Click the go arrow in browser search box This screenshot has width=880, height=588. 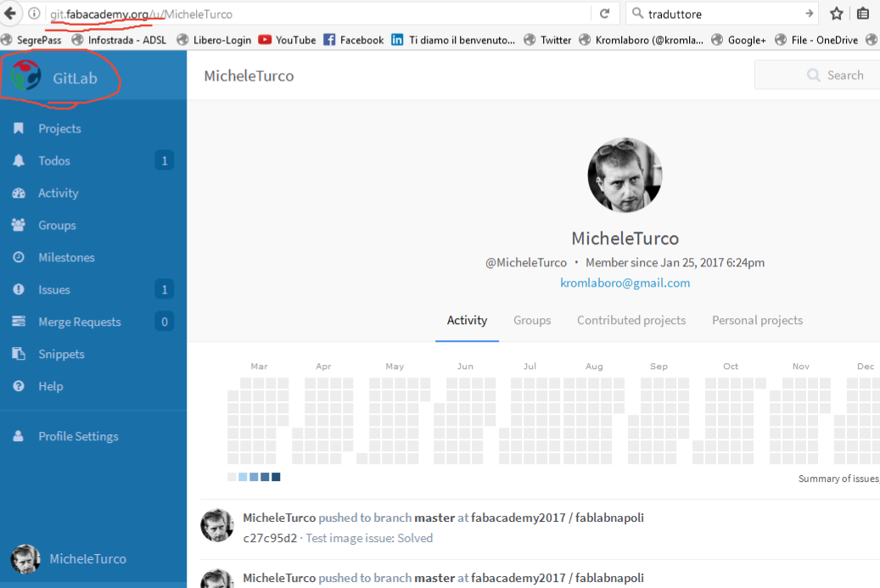[809, 14]
